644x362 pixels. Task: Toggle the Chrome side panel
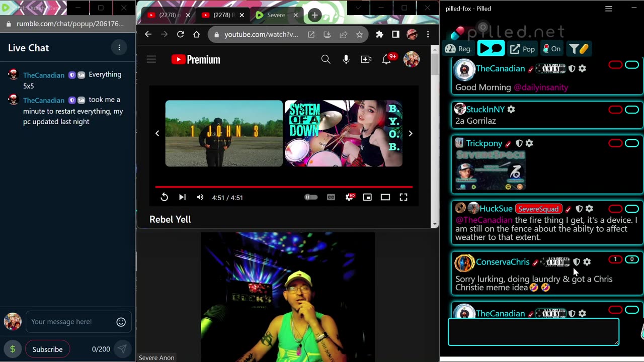(395, 34)
